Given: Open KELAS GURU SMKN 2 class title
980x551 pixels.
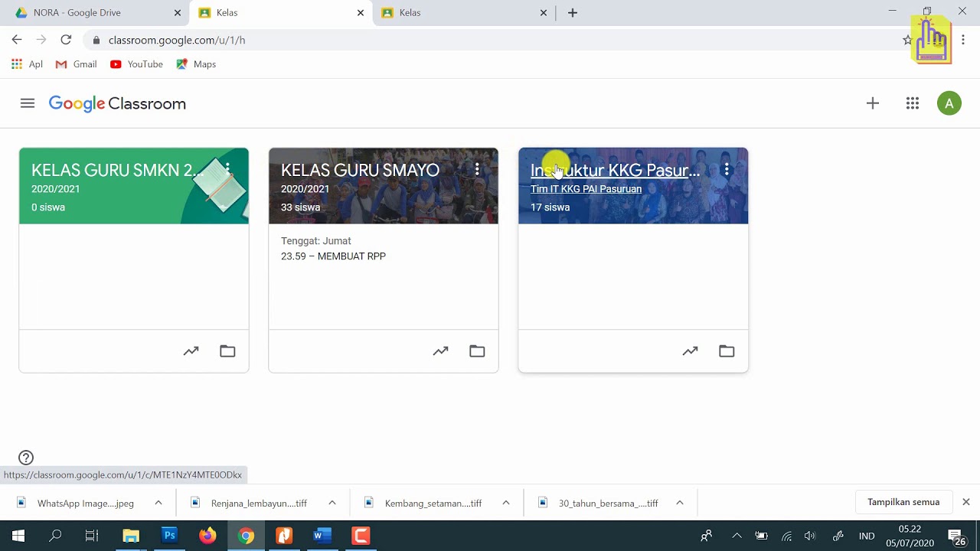Looking at the screenshot, I should (x=117, y=170).
